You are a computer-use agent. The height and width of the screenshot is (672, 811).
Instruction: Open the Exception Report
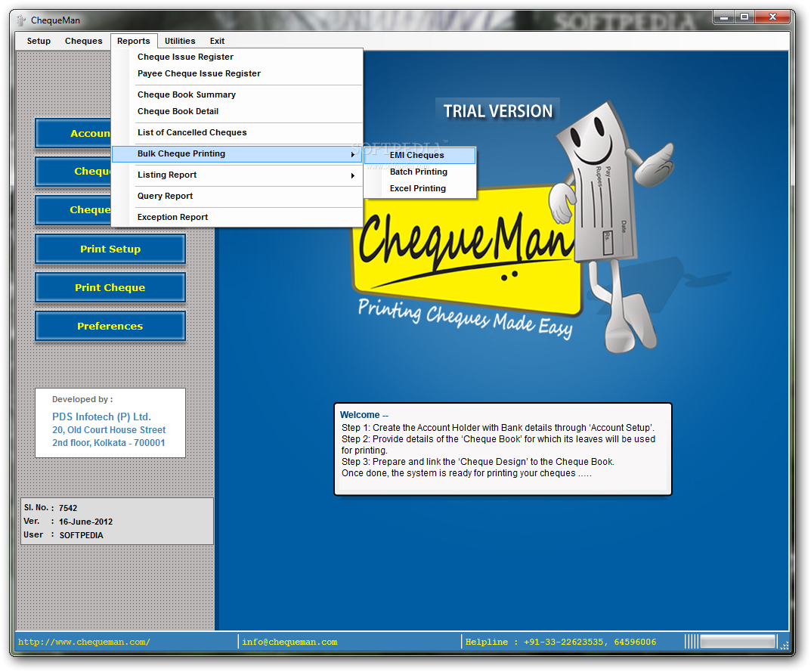tap(237, 217)
